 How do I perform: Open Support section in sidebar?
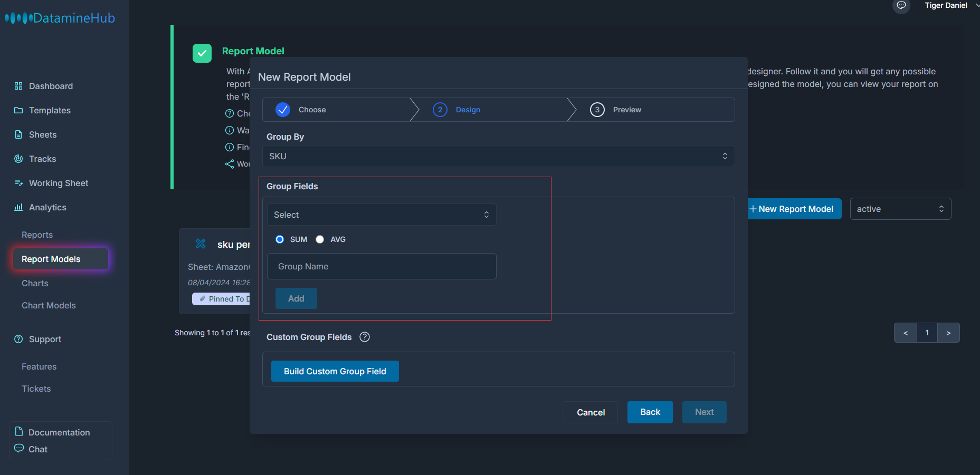(x=45, y=339)
